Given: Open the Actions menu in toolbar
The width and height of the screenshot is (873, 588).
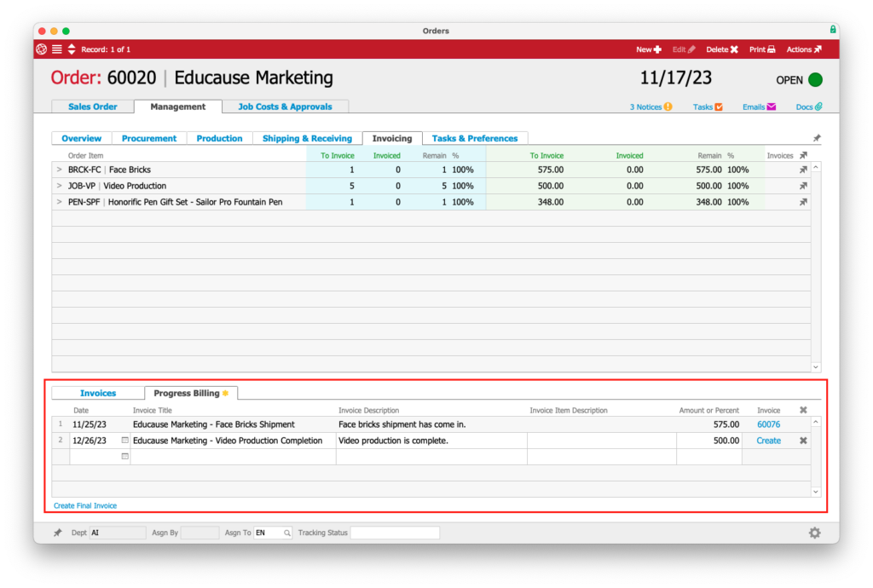Looking at the screenshot, I should click(x=804, y=49).
